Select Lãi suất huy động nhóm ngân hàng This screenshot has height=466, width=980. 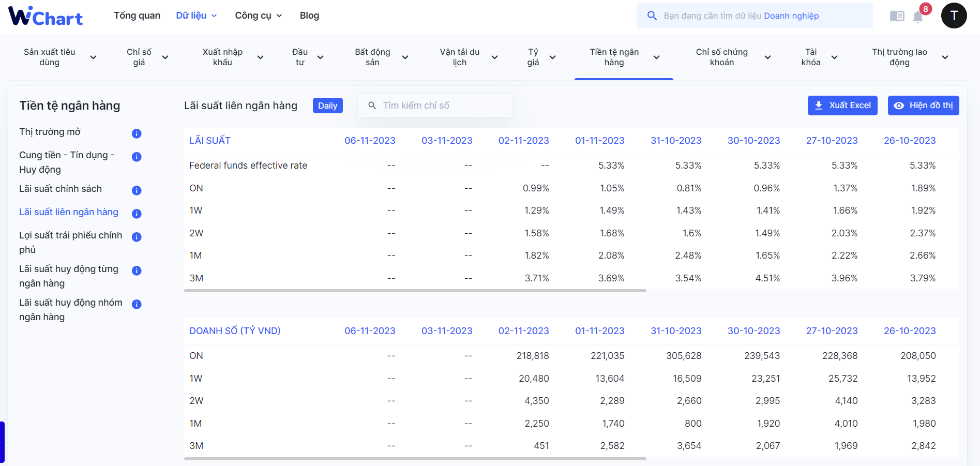[x=71, y=310]
